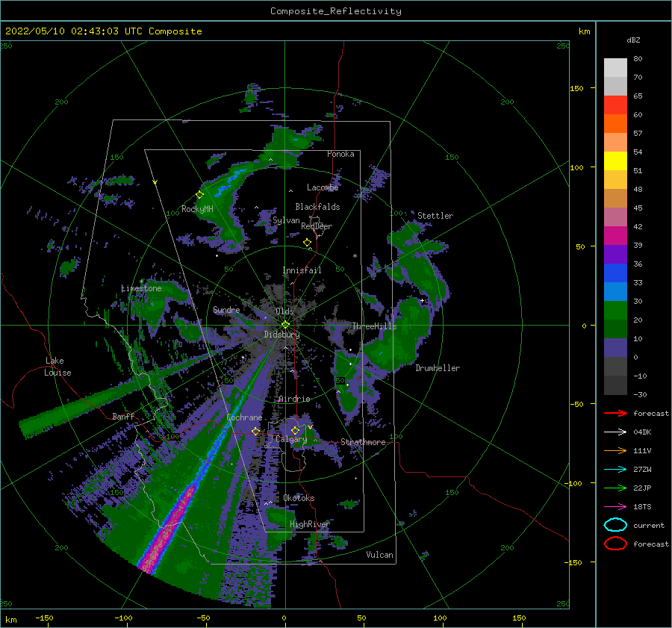Click the km label at bottom-left axis

point(10,620)
